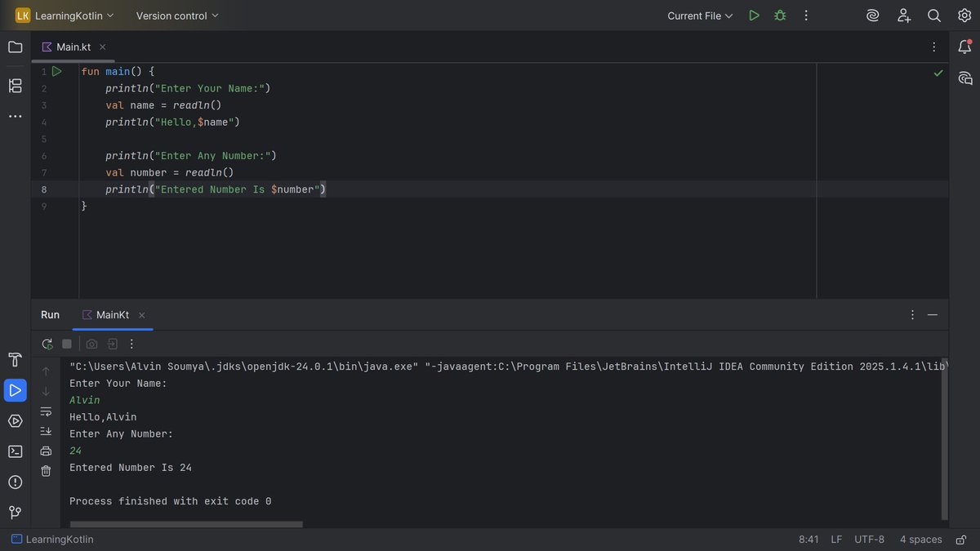Click the 'fun main()' declaration
Image resolution: width=980 pixels, height=551 pixels.
tap(112, 72)
